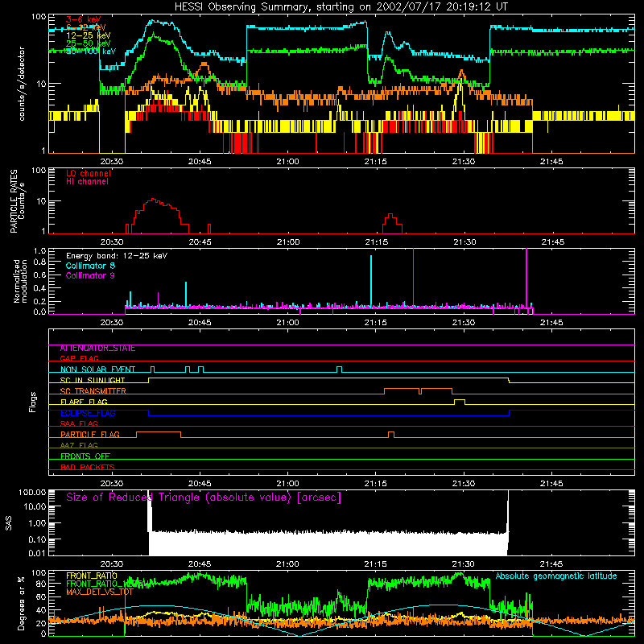
Task: Click the SC_TRANSMITTER flag label
Action: pos(93,391)
